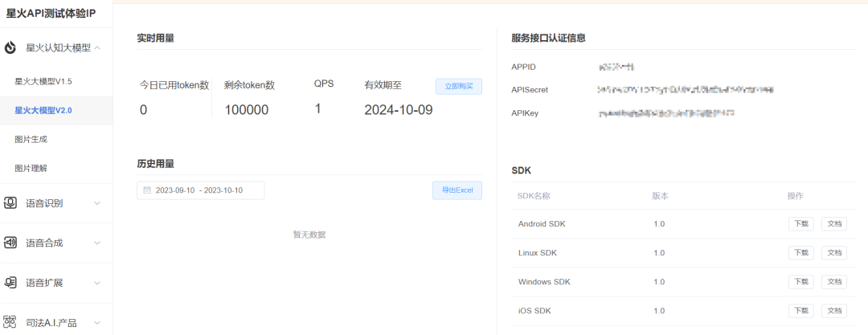Click the 司法A.I.产品 scales icon
This screenshot has width=868, height=335.
10,323
